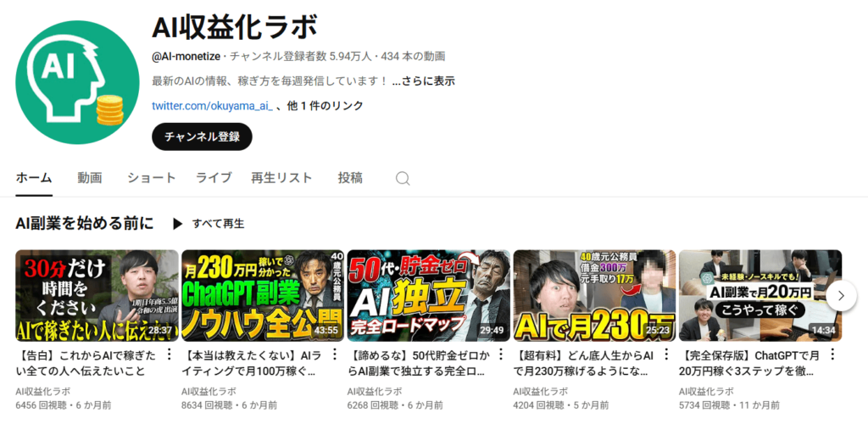Click the 434 本の動画 video count
Screen dimensions: 868x424
pyautogui.click(x=413, y=56)
